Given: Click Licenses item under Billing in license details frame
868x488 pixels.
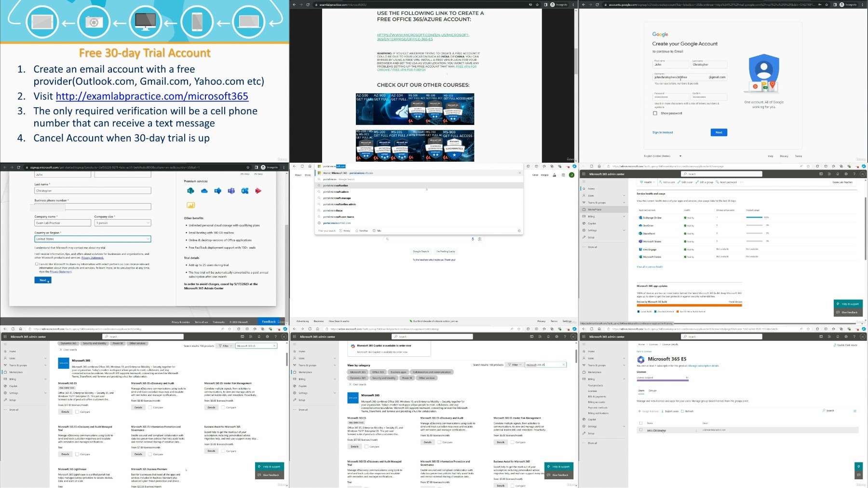Looking at the screenshot, I should 592,391.
